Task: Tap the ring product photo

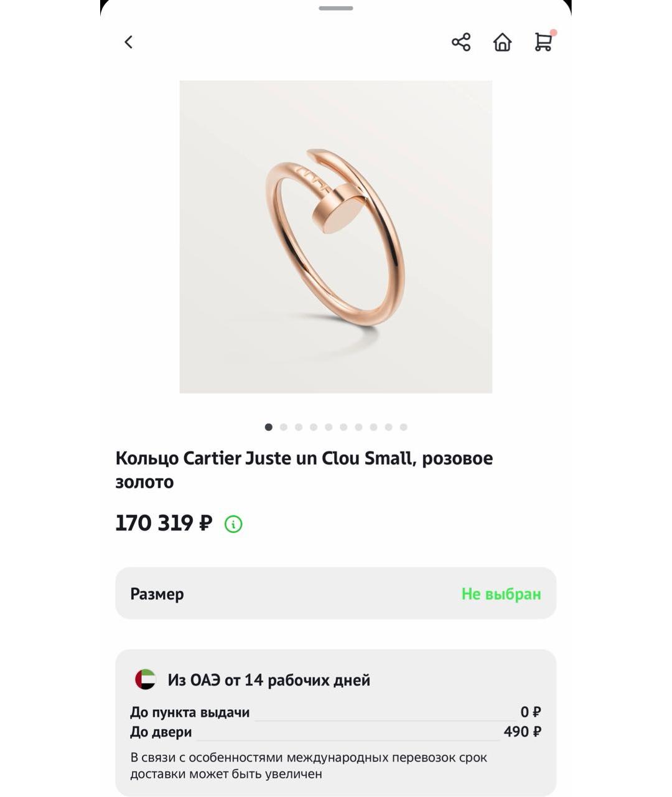Action: [x=336, y=235]
